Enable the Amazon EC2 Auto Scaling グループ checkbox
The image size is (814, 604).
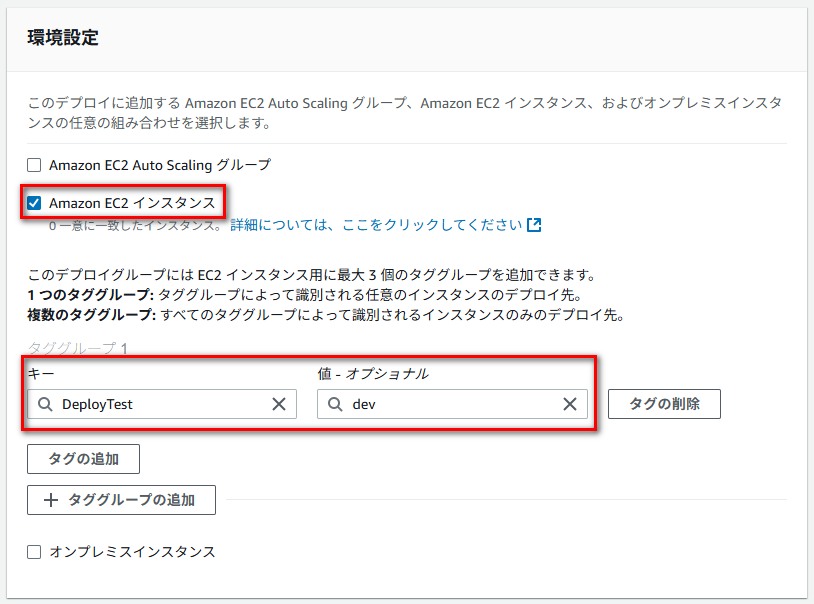click(34, 165)
